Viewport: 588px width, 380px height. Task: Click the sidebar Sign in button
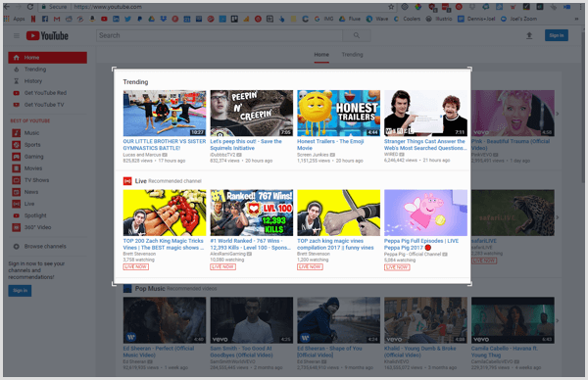(x=20, y=291)
